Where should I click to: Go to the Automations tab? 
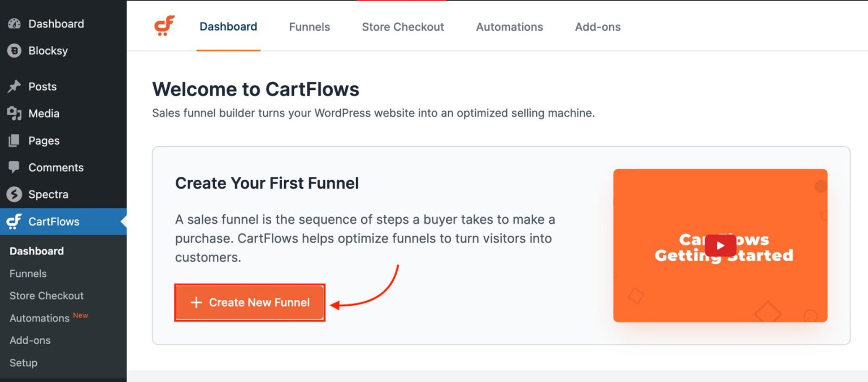point(509,27)
